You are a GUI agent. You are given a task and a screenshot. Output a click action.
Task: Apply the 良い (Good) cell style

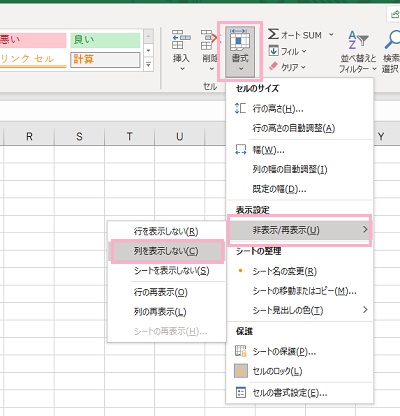(x=105, y=40)
